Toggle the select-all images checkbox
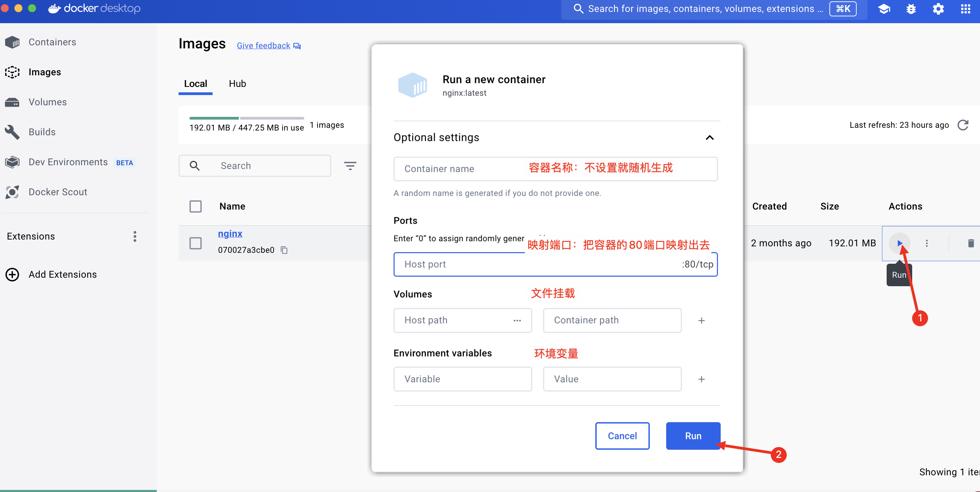This screenshot has height=492, width=980. 196,206
